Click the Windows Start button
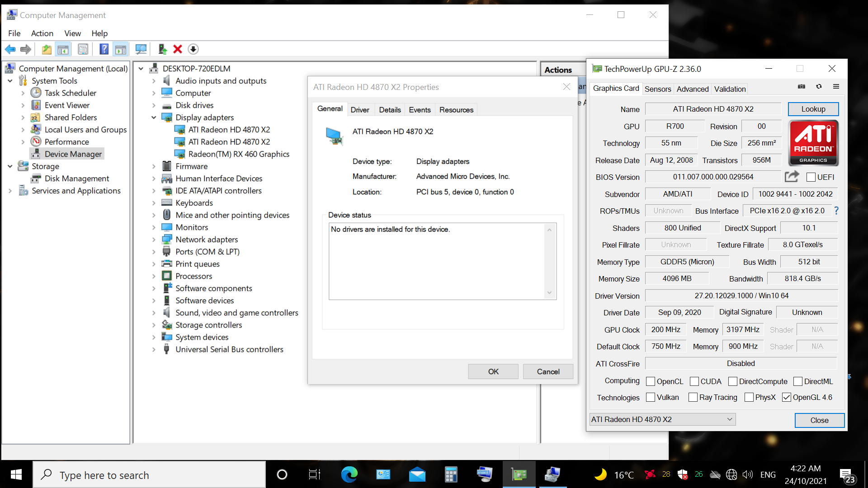868x488 pixels. pos(16,474)
